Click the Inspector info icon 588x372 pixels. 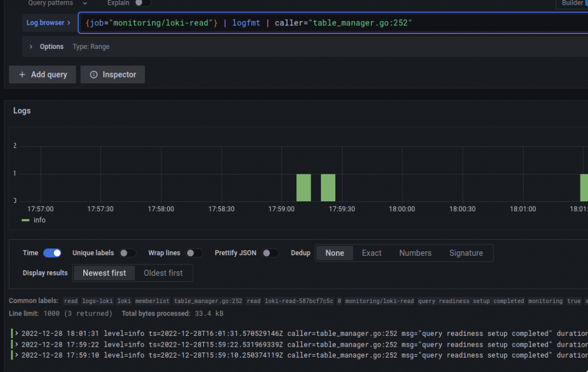click(95, 74)
